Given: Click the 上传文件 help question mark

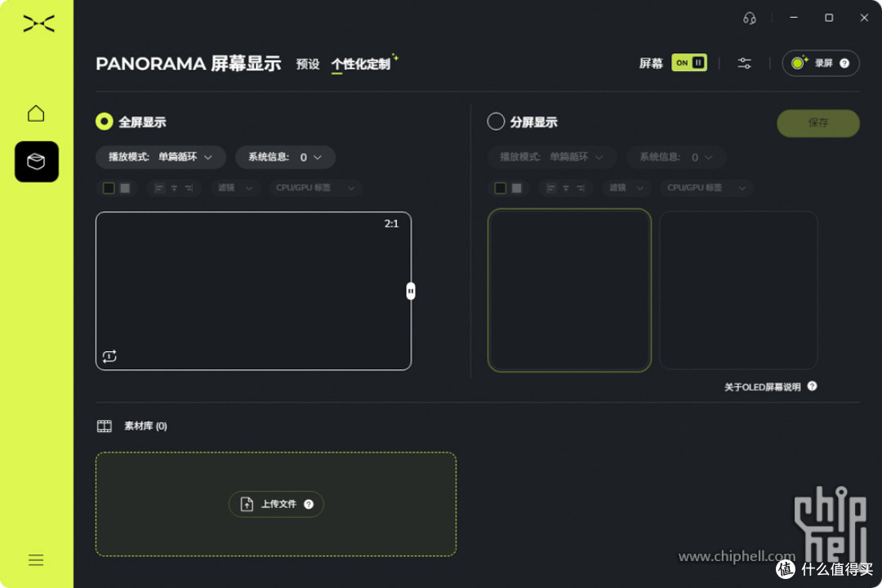Looking at the screenshot, I should click(308, 504).
